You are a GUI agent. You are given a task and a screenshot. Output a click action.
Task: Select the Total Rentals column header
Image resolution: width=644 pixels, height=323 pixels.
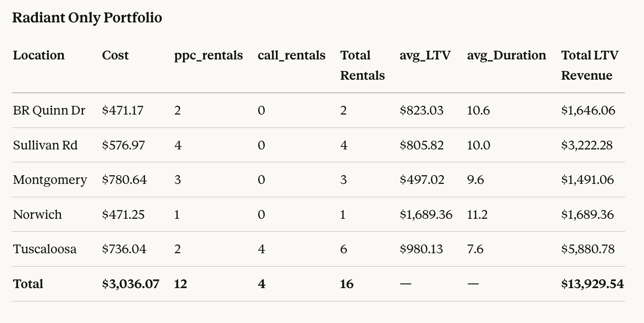coord(362,65)
